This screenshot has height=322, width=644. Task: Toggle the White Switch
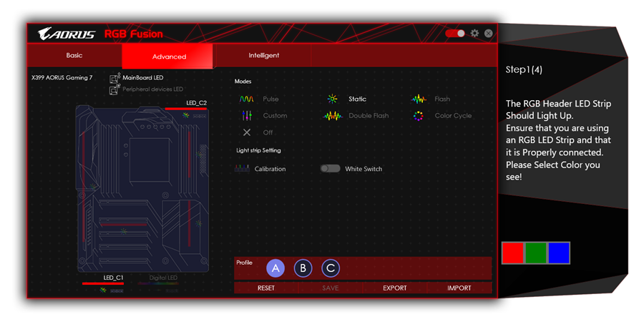(330, 169)
